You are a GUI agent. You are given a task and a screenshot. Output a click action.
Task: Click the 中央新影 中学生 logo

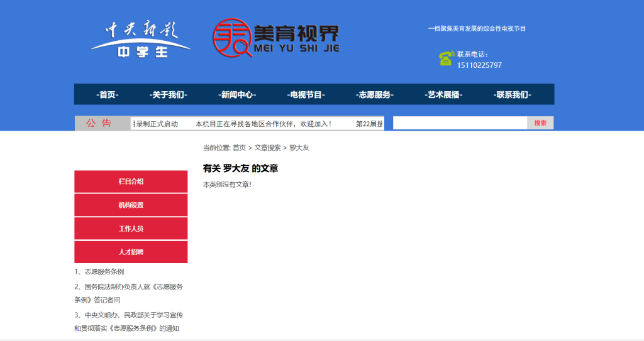(x=142, y=40)
